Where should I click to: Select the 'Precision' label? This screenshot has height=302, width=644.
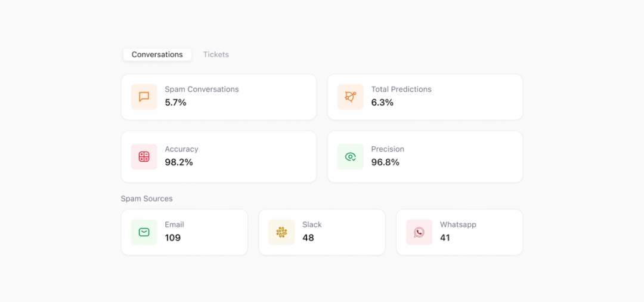[x=388, y=149]
